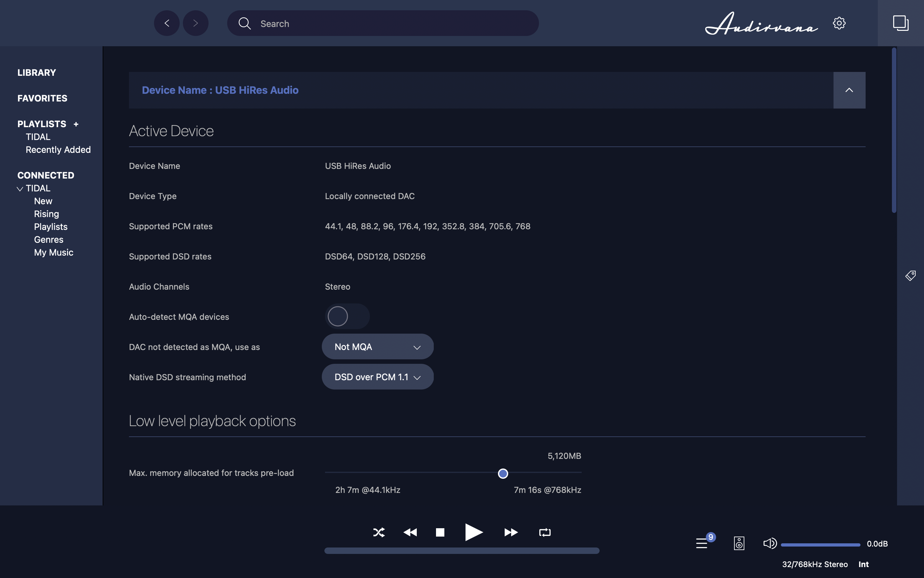Switch to mini player window icon
Image resolution: width=924 pixels, height=578 pixels.
click(x=900, y=23)
